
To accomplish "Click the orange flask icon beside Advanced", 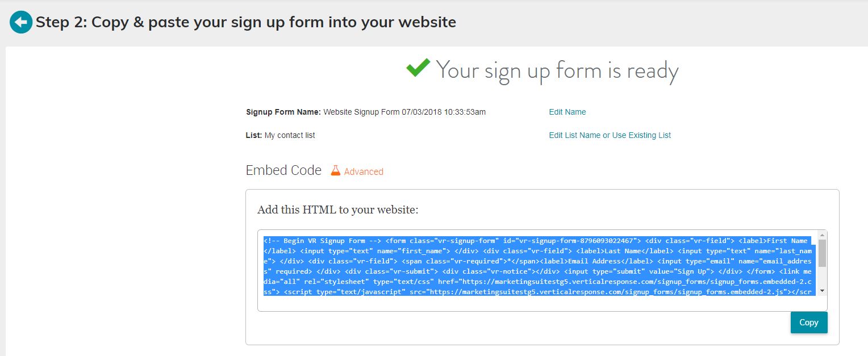I will point(335,170).
